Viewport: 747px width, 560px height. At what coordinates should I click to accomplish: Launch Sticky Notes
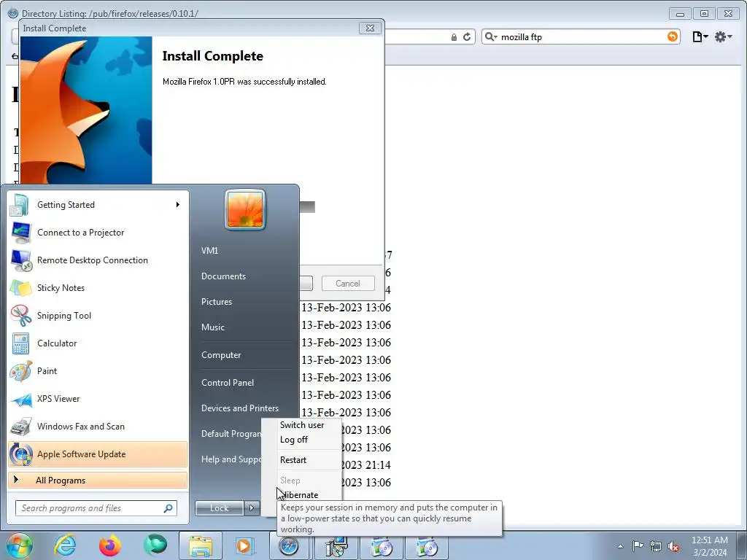(98, 287)
